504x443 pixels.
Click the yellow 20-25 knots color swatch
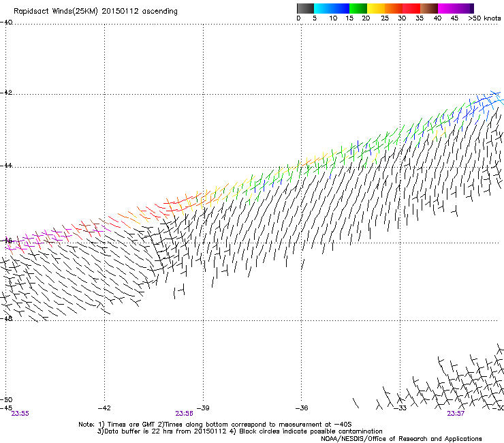click(376, 8)
